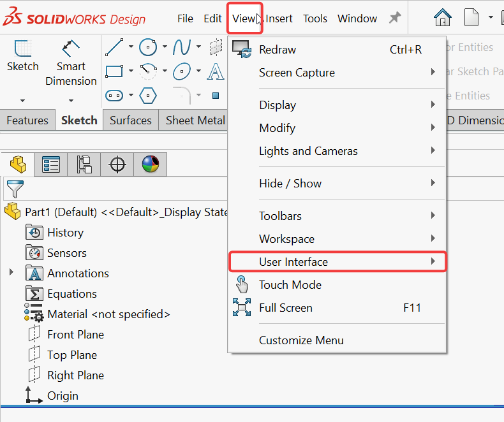The image size is (504, 422).
Task: Open the DimXpertManager tab
Action: 117,164
